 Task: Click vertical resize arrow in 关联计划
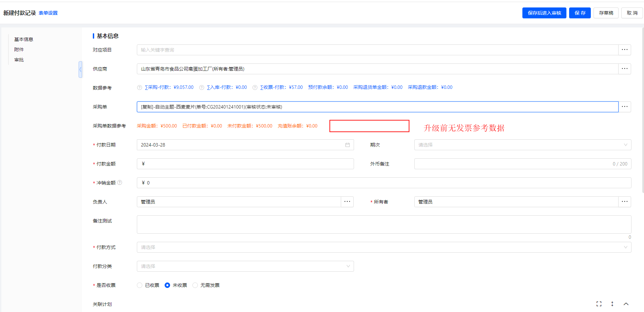click(x=612, y=304)
